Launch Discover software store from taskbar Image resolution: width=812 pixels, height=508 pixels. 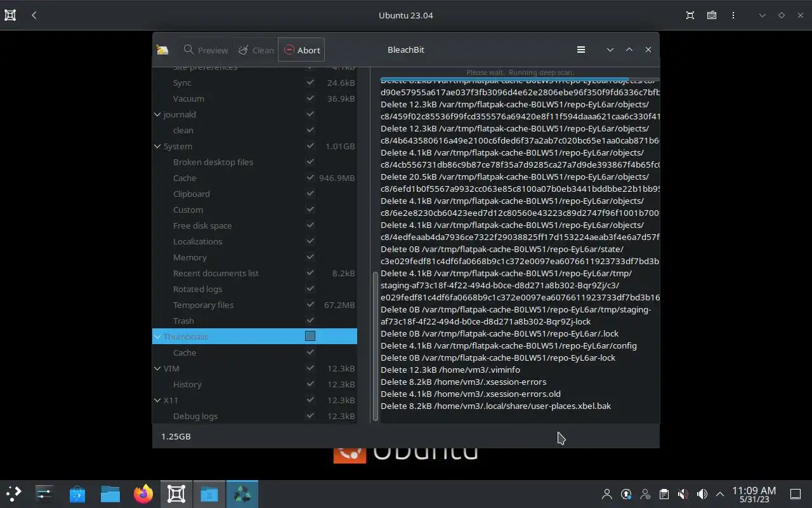coord(77,494)
